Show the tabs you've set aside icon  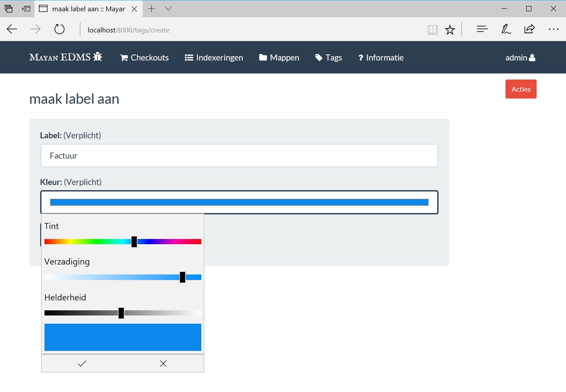pos(9,9)
